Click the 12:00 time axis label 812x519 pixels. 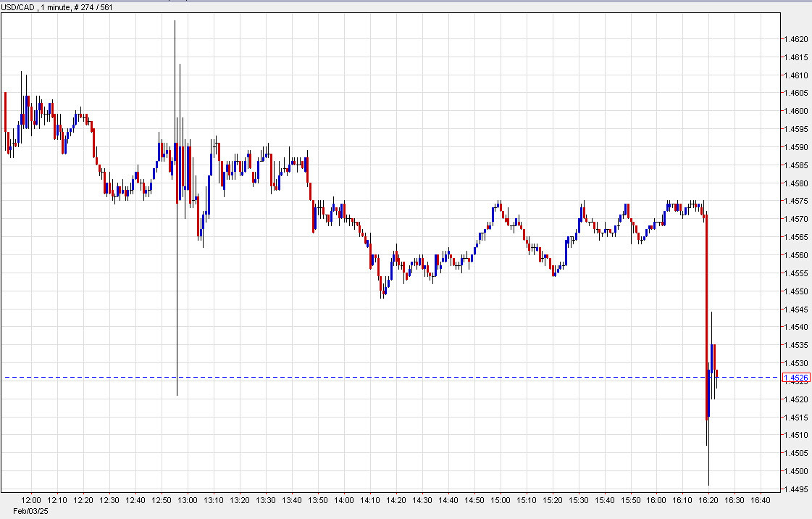pos(31,501)
